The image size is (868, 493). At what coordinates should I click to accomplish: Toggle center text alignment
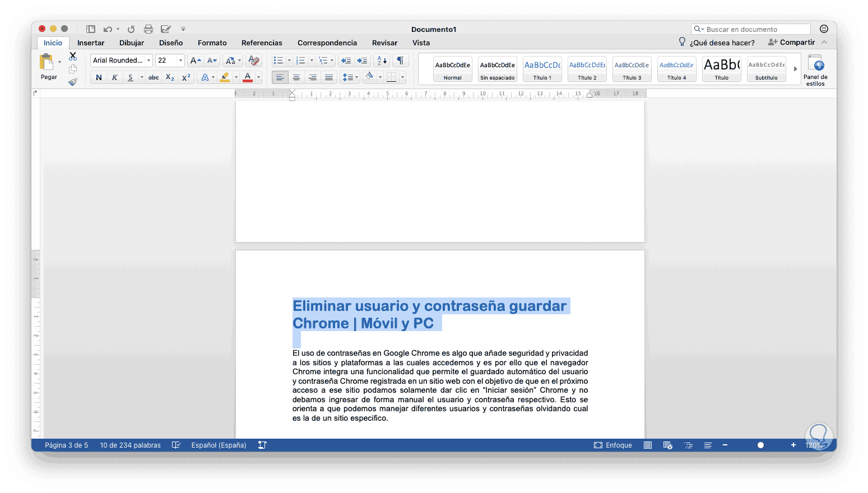296,77
